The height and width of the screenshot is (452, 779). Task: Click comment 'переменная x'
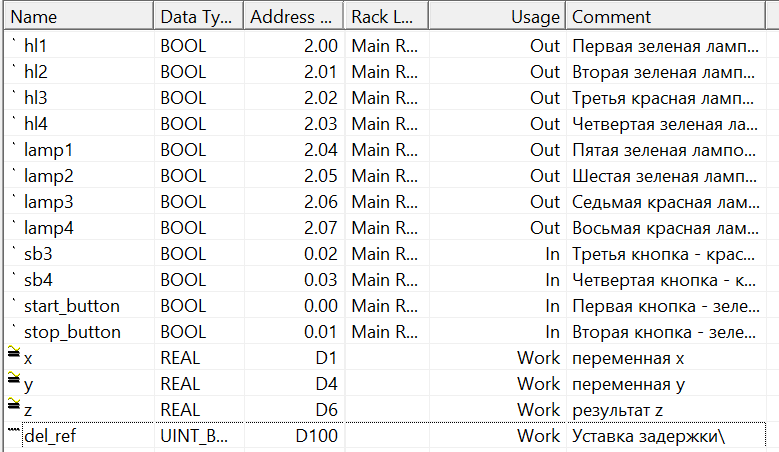[628, 358]
